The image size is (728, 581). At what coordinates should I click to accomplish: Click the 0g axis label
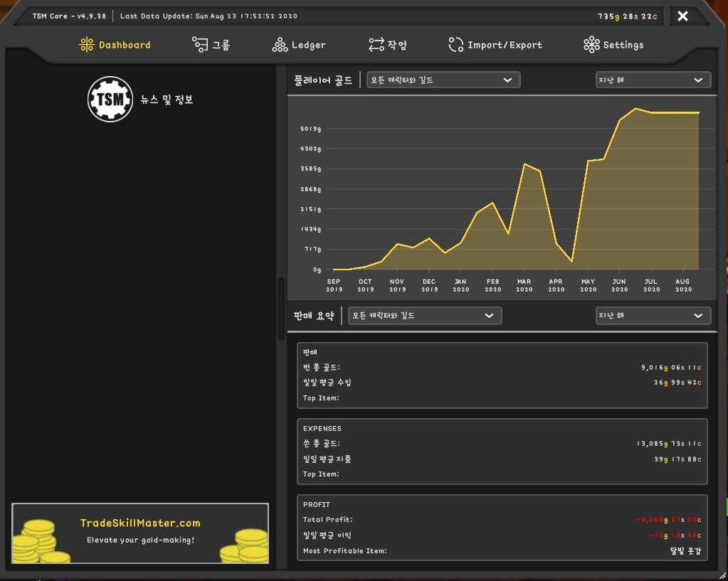tap(317, 270)
